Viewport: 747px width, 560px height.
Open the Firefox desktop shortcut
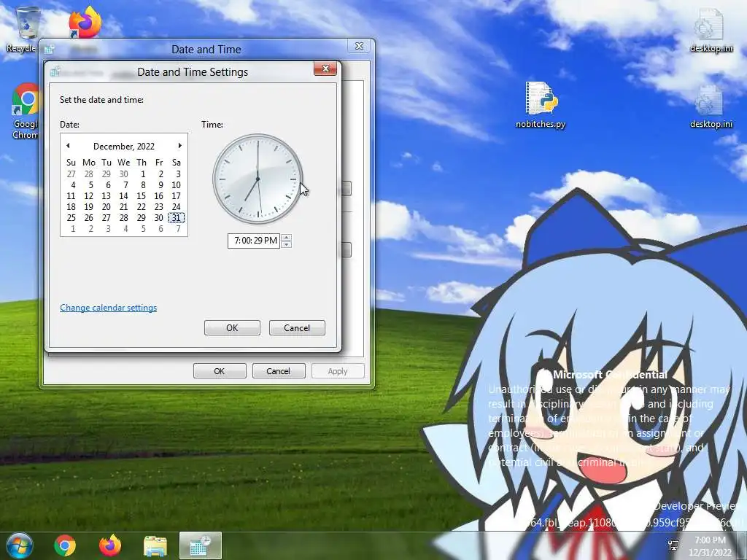85,22
